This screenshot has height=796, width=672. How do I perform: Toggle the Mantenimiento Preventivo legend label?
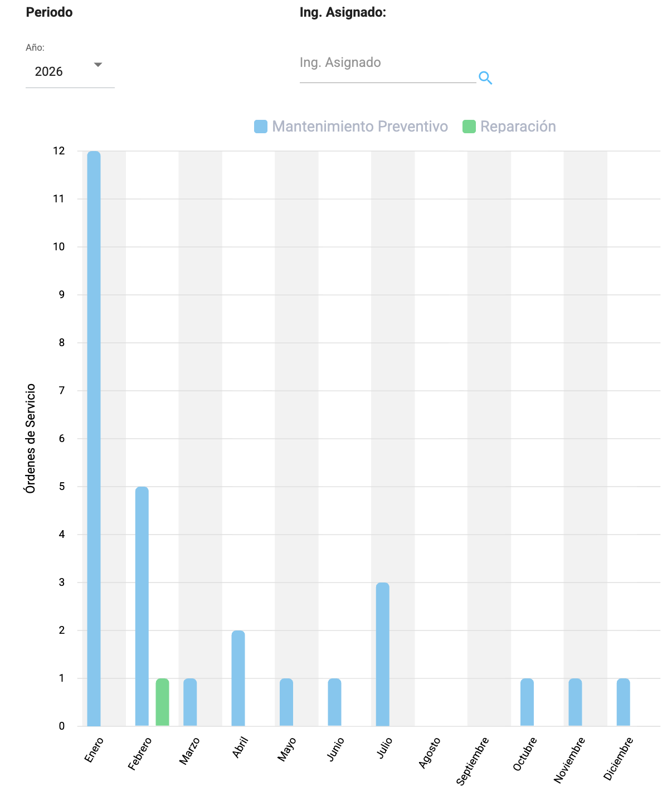(x=360, y=127)
